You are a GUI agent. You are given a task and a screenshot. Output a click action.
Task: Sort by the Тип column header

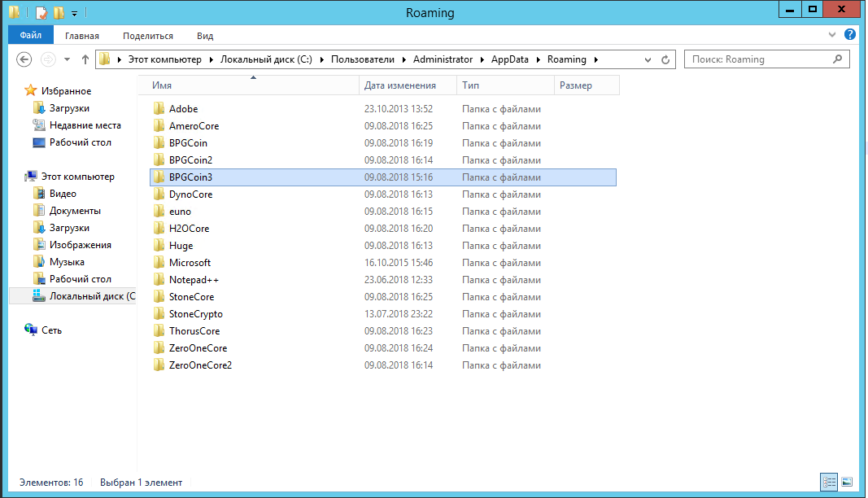505,85
